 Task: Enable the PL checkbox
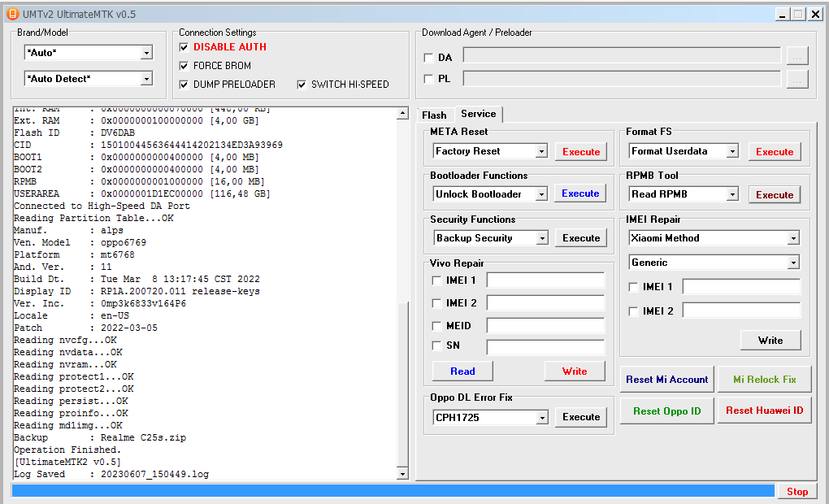click(428, 79)
